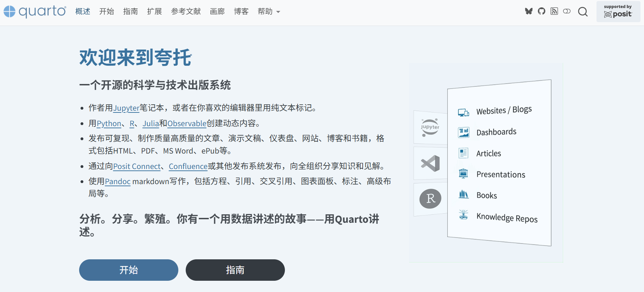Click the Articles document icon
This screenshot has height=292, width=644.
464,153
